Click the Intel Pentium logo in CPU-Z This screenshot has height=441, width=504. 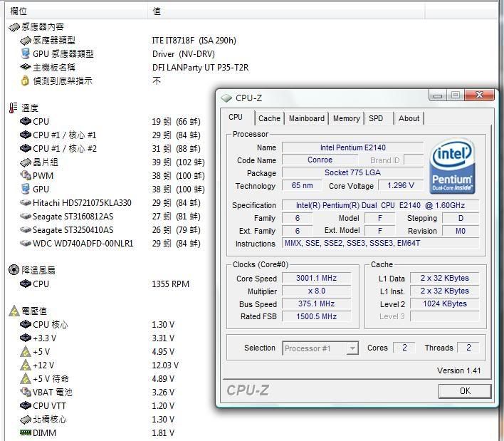452,166
